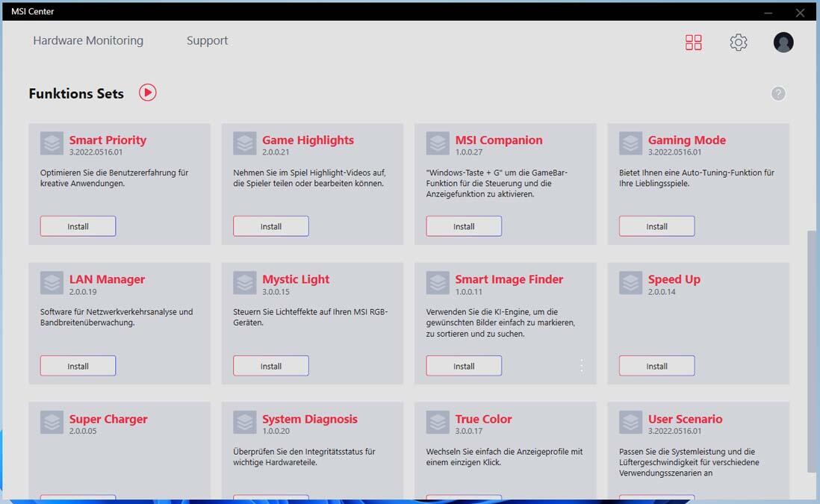Open the settings gear icon
This screenshot has width=820, height=504.
[x=739, y=43]
